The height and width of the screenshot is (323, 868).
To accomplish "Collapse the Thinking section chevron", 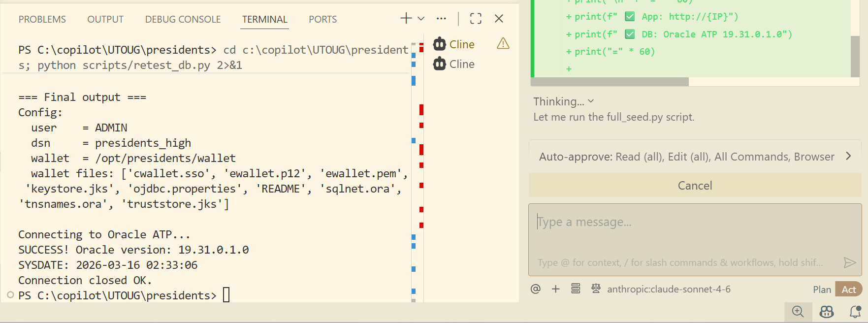I will click(591, 101).
